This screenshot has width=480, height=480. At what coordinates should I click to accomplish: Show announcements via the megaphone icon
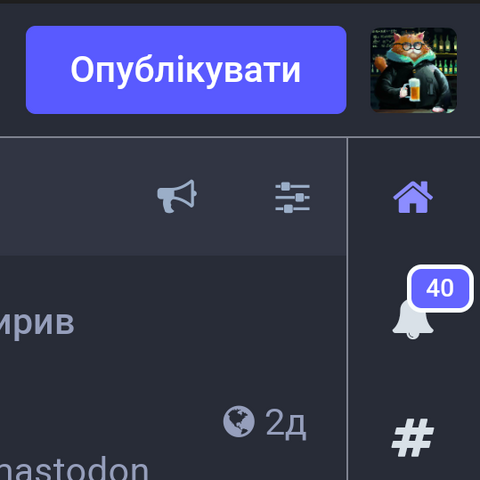click(177, 196)
